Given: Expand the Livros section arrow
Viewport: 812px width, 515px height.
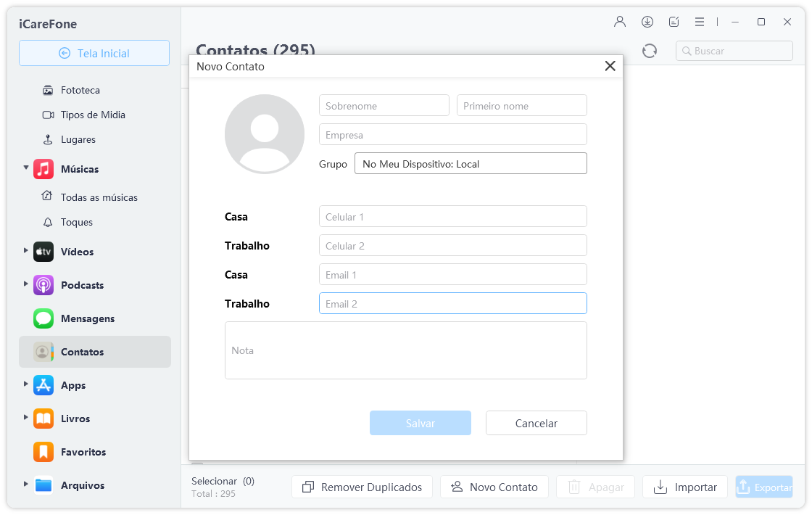Looking at the screenshot, I should coord(26,417).
